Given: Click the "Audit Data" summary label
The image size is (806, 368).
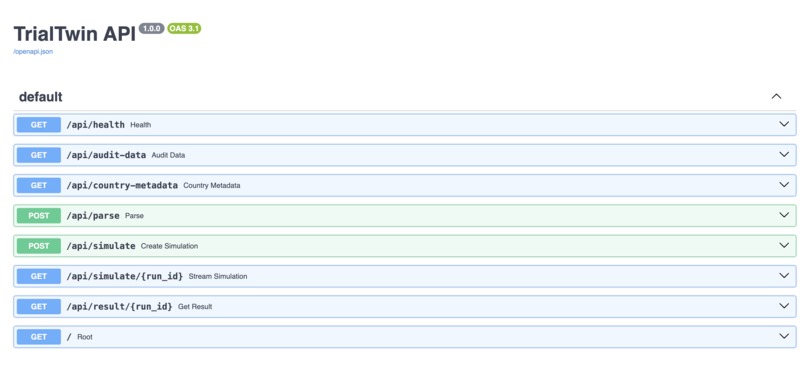Looking at the screenshot, I should pos(168,155).
